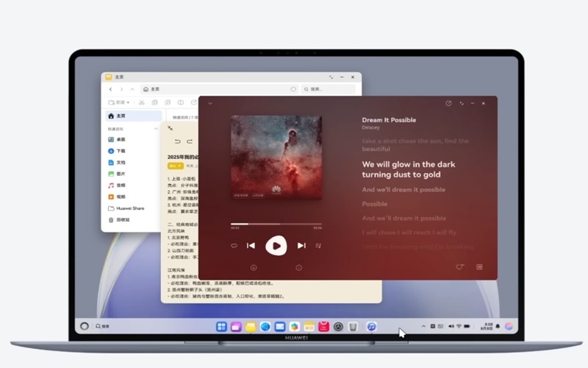
Task: Click the copy icon in file manager toolbar
Action: [154, 102]
